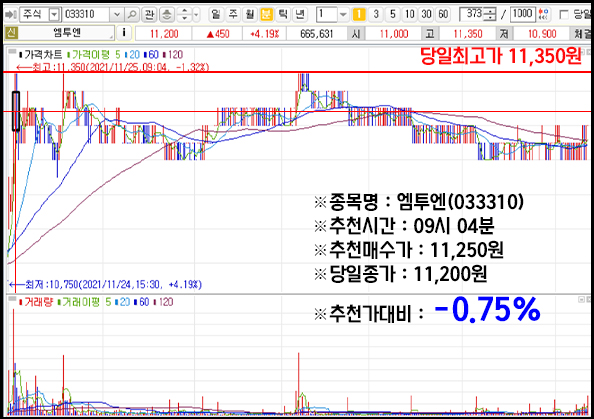Expand the interval value dropdown showing 1
The image size is (594, 419).
click(x=343, y=15)
